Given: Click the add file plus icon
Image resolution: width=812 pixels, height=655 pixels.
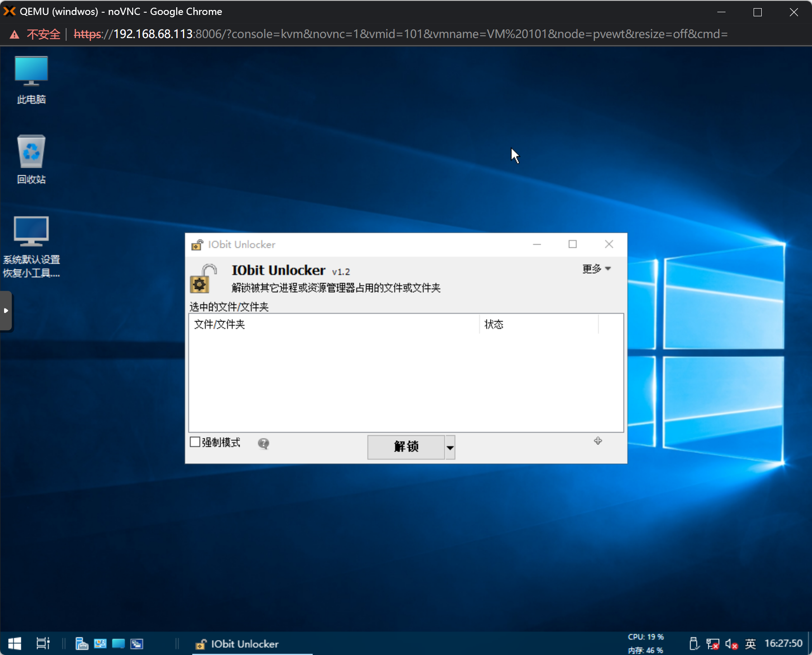Looking at the screenshot, I should (x=598, y=441).
